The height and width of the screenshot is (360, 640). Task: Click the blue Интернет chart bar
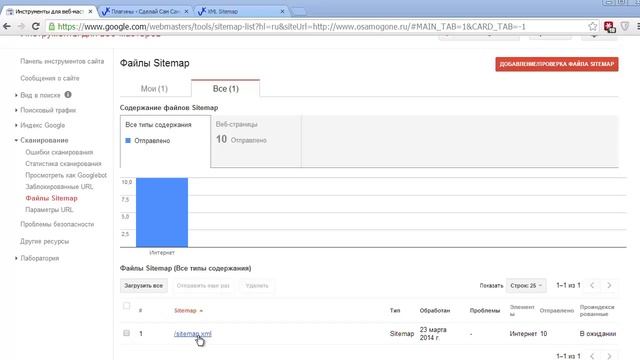pyautogui.click(x=162, y=212)
